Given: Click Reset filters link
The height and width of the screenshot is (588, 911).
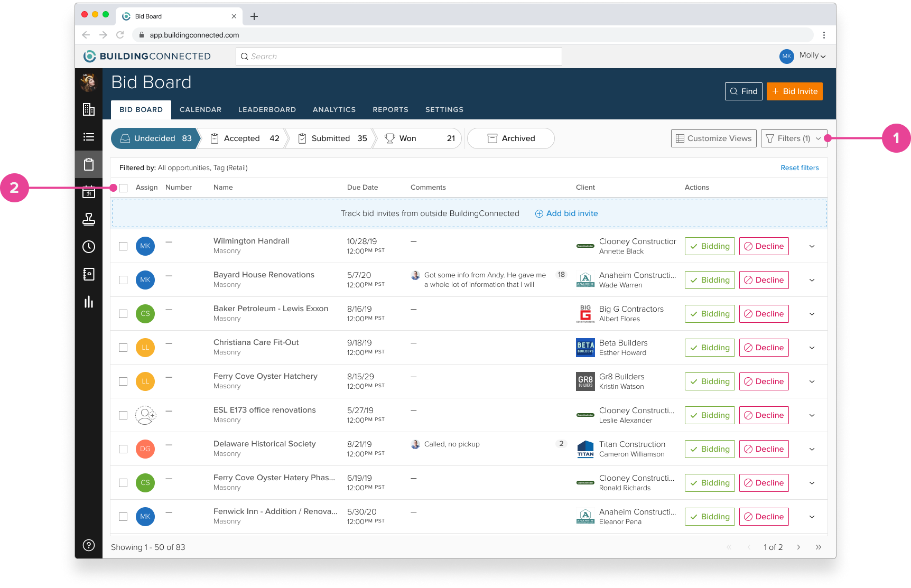Looking at the screenshot, I should click(x=800, y=168).
